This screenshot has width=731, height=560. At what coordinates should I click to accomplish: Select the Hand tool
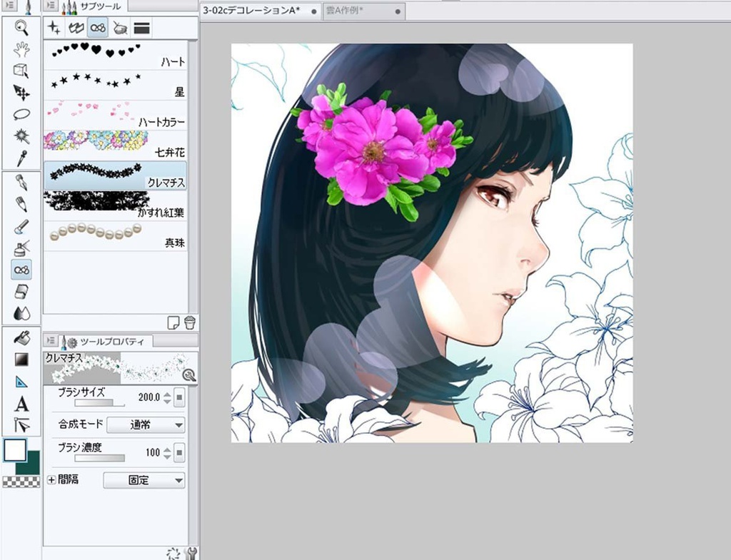[x=21, y=49]
